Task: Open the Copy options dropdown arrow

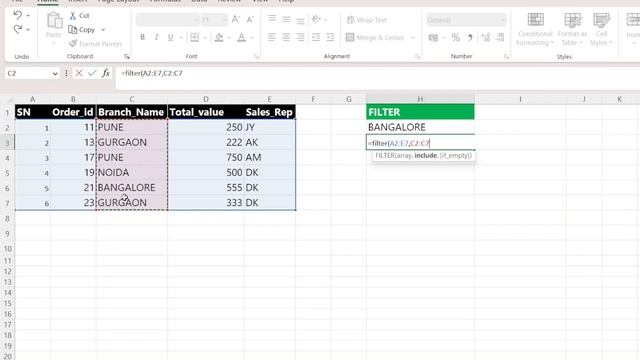Action: click(x=103, y=30)
